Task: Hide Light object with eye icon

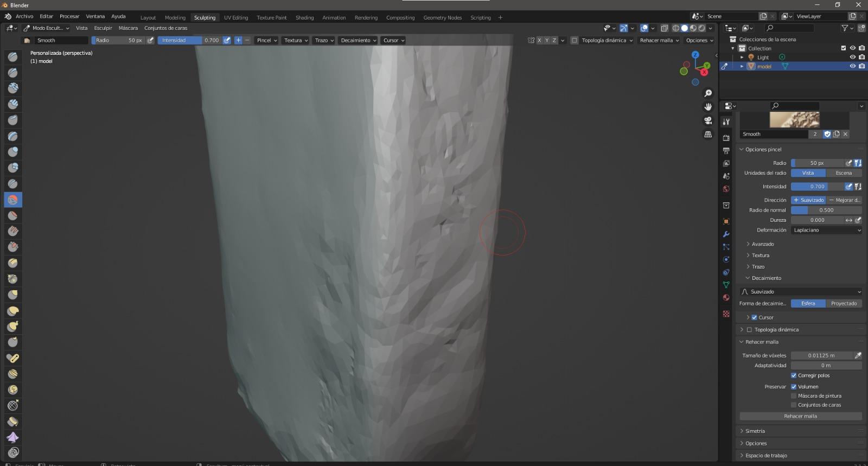Action: [852, 57]
